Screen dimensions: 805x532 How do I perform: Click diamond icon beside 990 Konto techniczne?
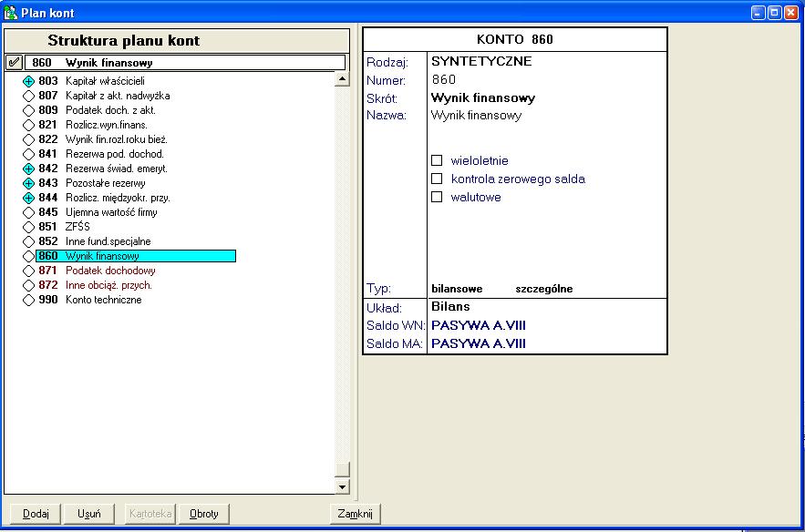pos(28,300)
